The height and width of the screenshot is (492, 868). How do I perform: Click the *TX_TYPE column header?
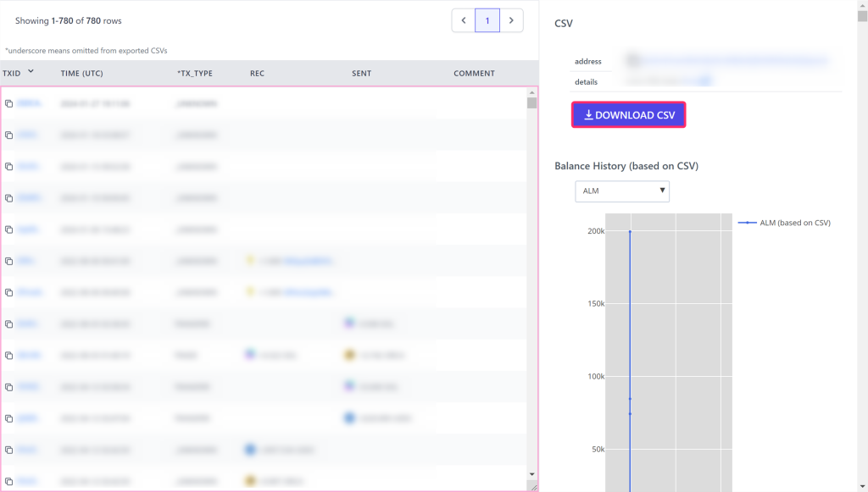(x=194, y=74)
